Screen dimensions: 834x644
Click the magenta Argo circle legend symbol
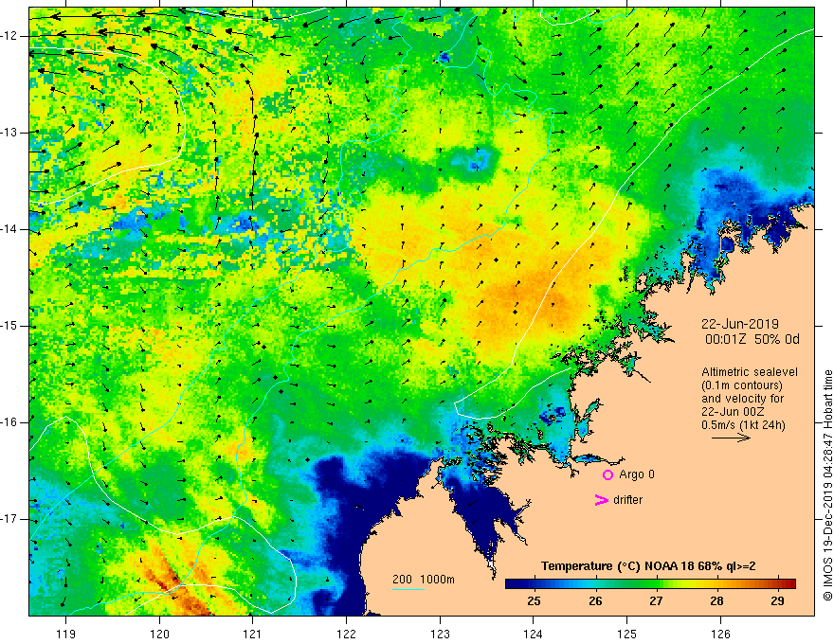pyautogui.click(x=607, y=475)
